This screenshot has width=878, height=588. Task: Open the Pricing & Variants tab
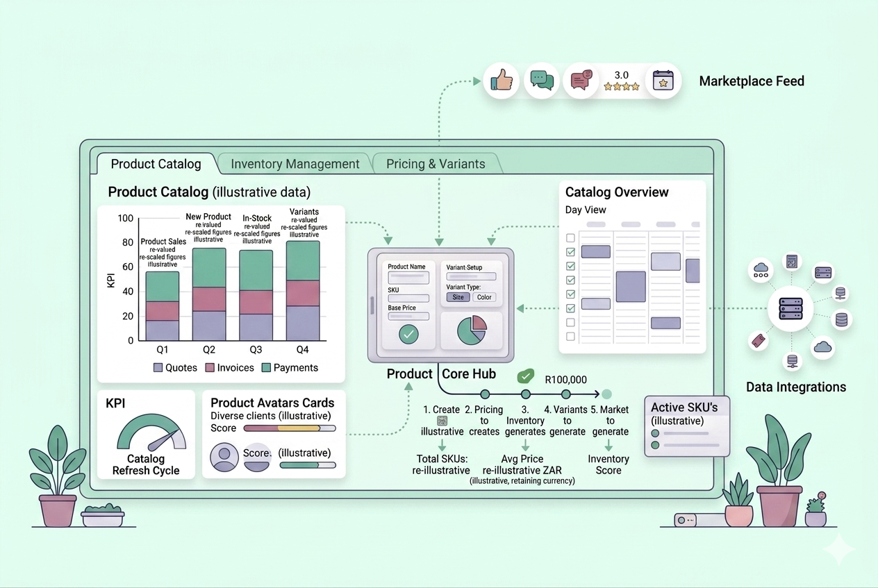point(436,164)
